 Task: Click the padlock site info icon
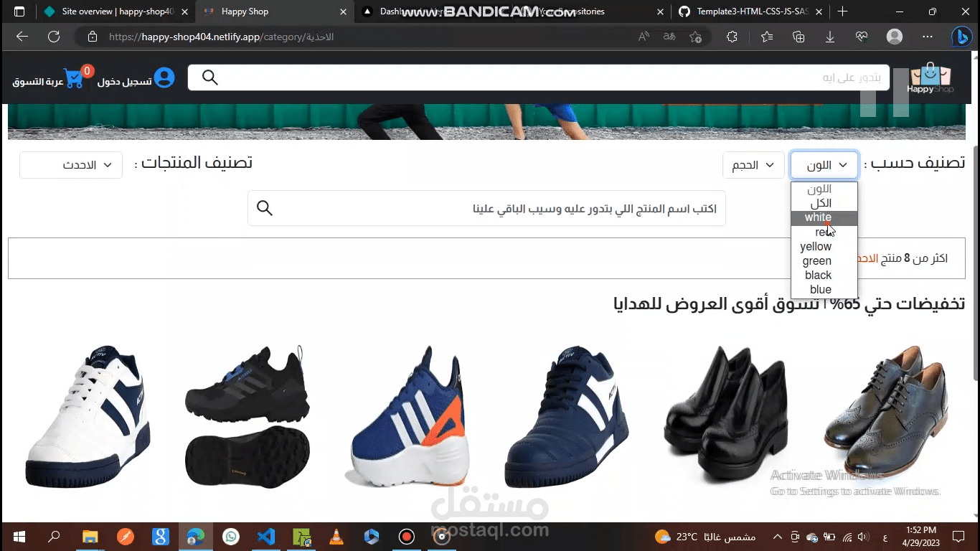click(x=92, y=37)
